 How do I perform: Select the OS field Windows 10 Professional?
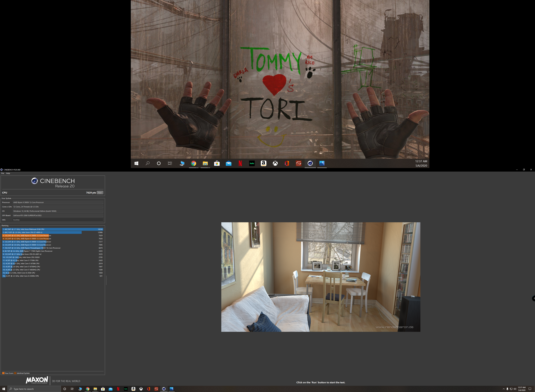coord(58,211)
